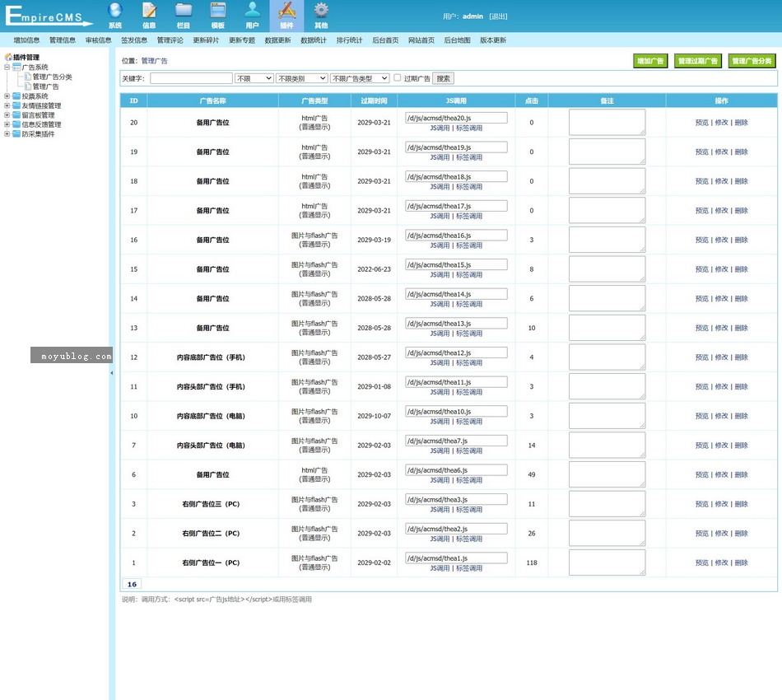
Task: Click 删除 for ad ID 1
Action: tap(741, 562)
